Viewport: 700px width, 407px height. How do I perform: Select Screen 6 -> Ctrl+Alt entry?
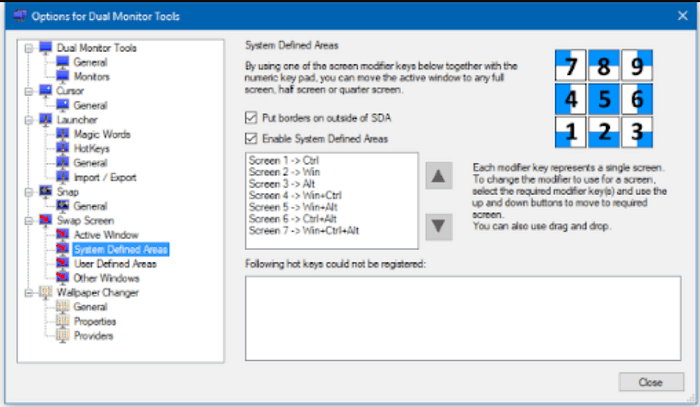click(293, 219)
